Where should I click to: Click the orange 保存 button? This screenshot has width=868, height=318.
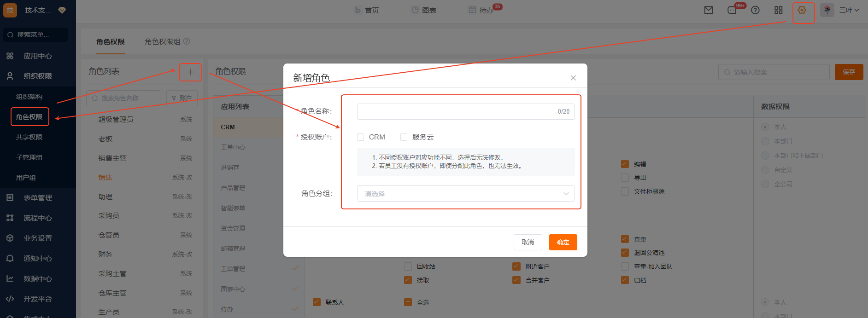point(849,72)
